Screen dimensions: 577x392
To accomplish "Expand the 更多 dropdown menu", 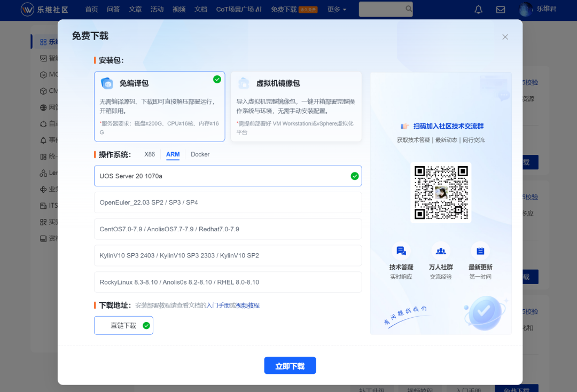I will point(337,9).
